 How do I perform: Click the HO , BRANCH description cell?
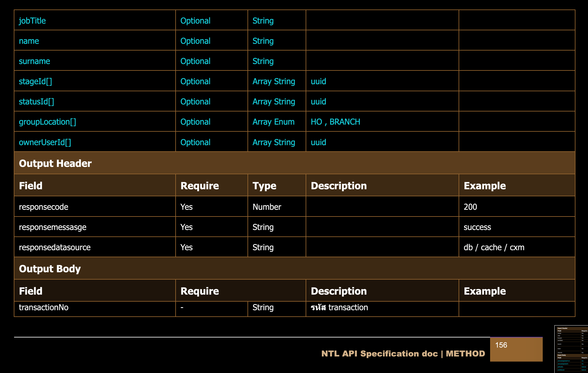click(x=335, y=122)
